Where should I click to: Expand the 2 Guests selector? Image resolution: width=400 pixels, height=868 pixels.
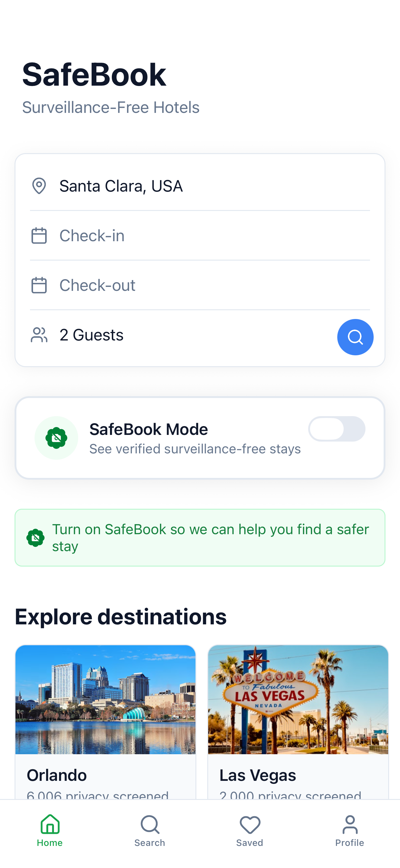pos(168,335)
